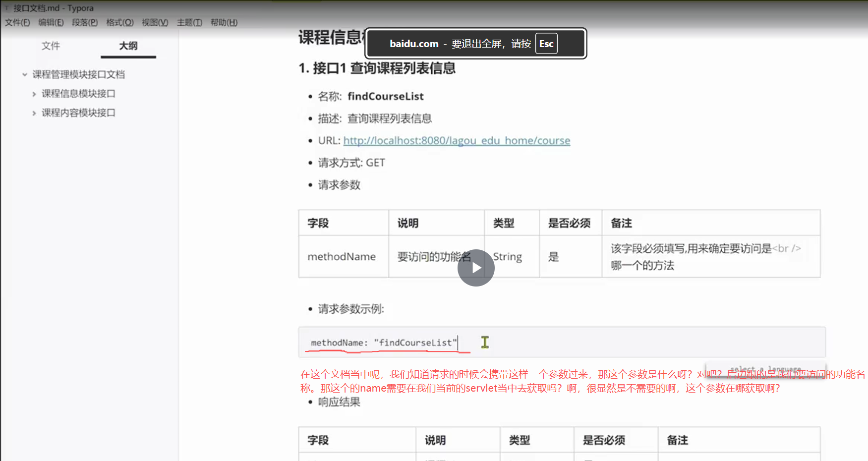Open the localhost:8080 lagou_edu_home/course URL link
The width and height of the screenshot is (868, 461).
(457, 141)
